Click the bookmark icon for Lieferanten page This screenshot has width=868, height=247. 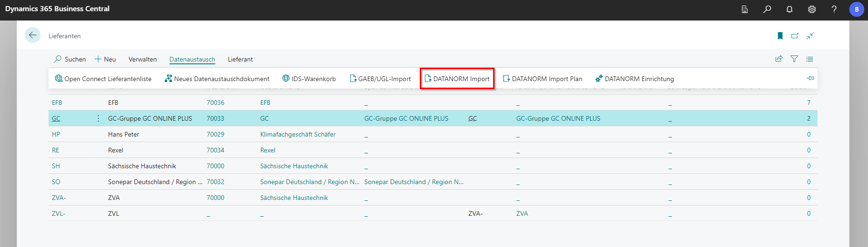(780, 36)
